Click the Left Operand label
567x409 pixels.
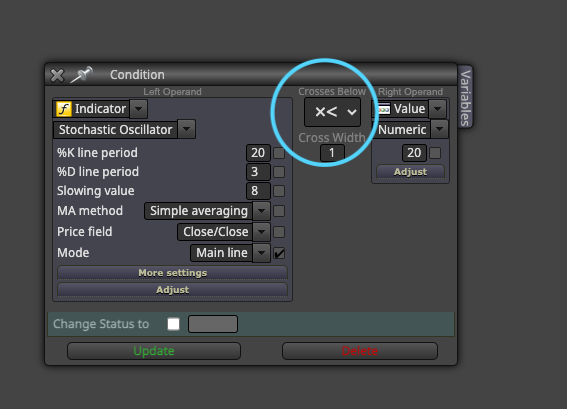(x=172, y=92)
